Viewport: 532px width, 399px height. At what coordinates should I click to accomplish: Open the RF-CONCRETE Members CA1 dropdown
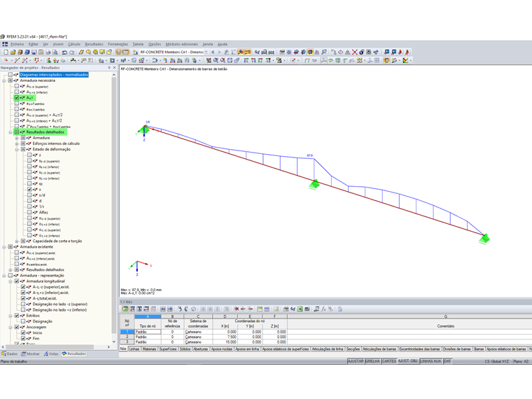[x=206, y=52]
